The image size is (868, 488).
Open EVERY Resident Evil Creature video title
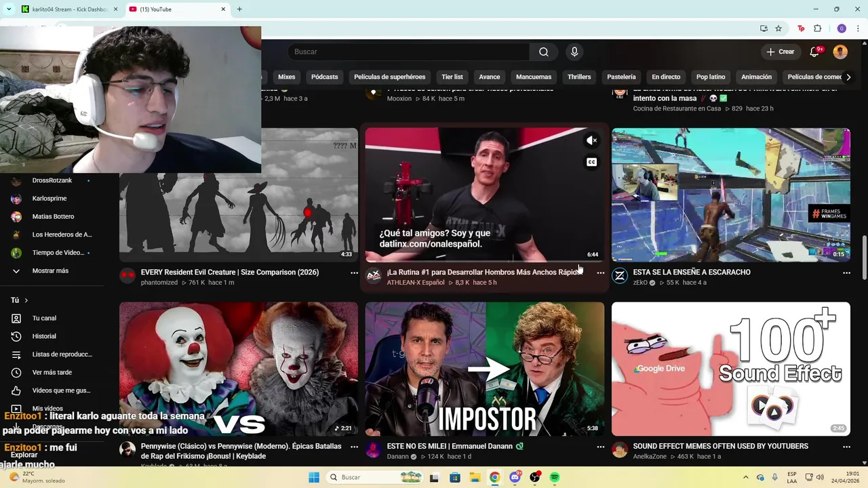coord(230,272)
